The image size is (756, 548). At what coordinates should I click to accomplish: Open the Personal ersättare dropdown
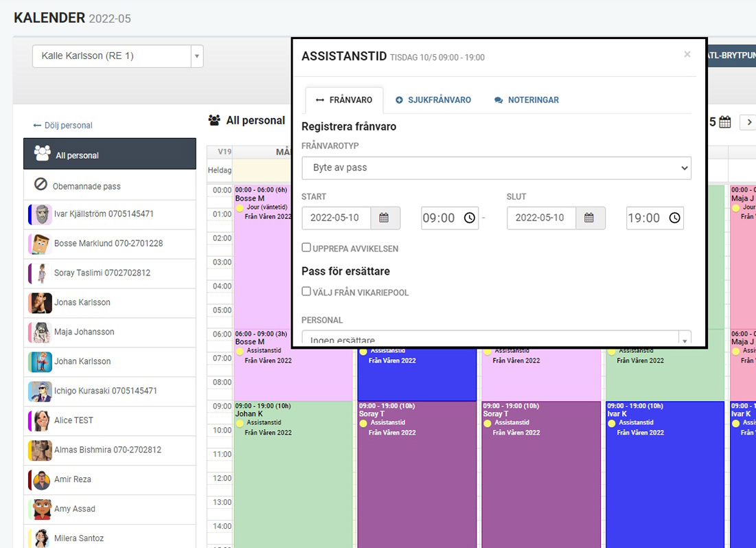(x=496, y=339)
